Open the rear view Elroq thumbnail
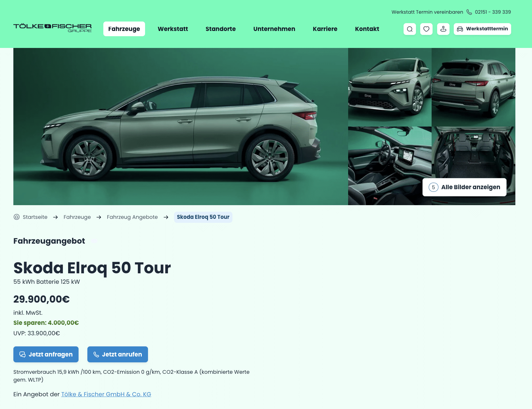532x409 pixels. pos(473,87)
